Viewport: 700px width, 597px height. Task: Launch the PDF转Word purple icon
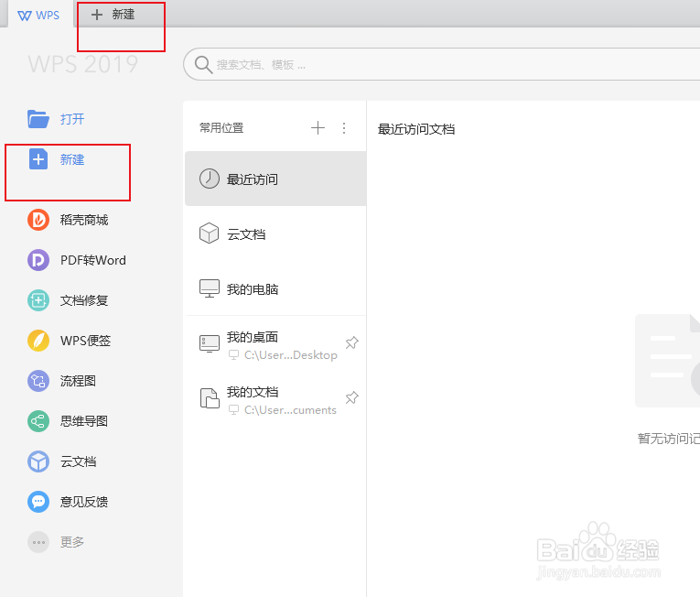click(x=38, y=260)
